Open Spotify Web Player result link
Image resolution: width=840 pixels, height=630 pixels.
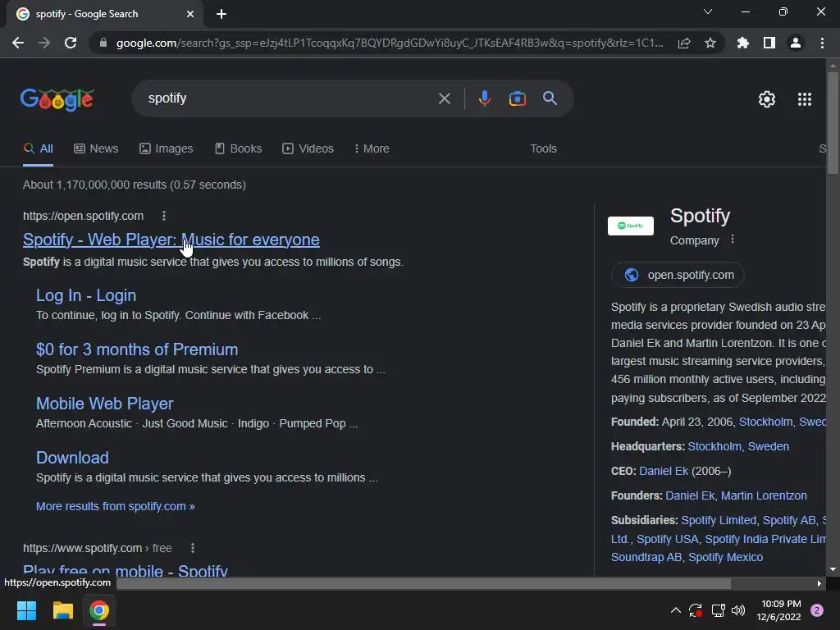click(x=171, y=240)
